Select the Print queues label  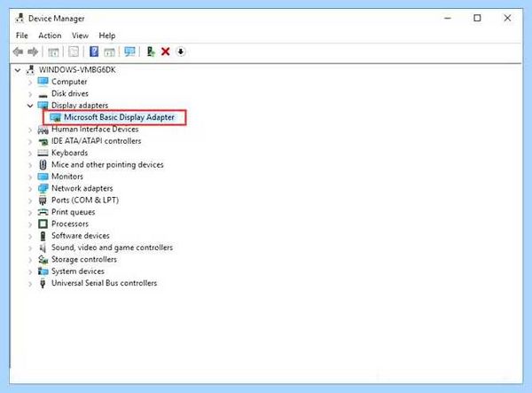[74, 212]
